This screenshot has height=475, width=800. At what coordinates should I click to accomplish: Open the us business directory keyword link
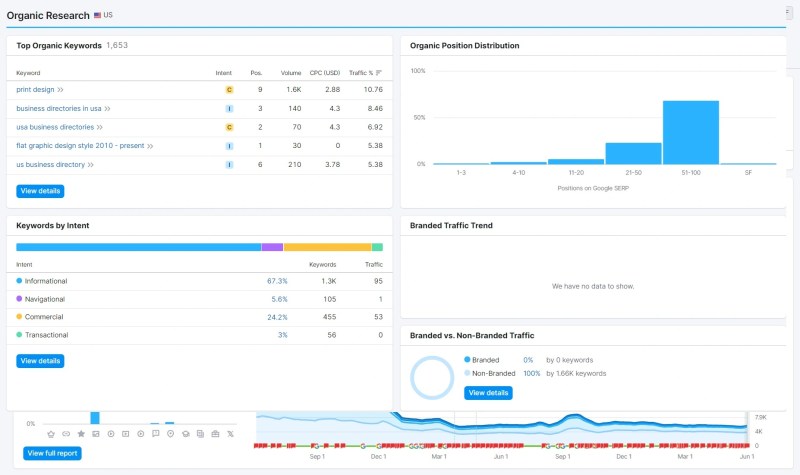[51, 164]
